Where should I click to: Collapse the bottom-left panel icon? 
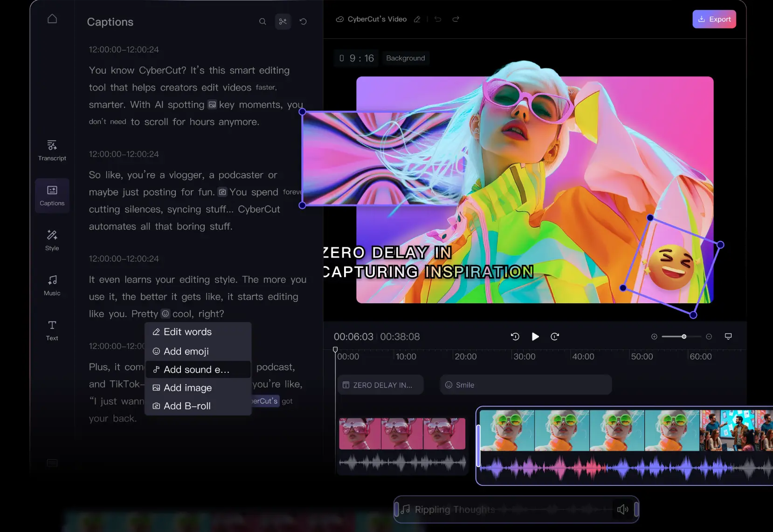coord(52,463)
